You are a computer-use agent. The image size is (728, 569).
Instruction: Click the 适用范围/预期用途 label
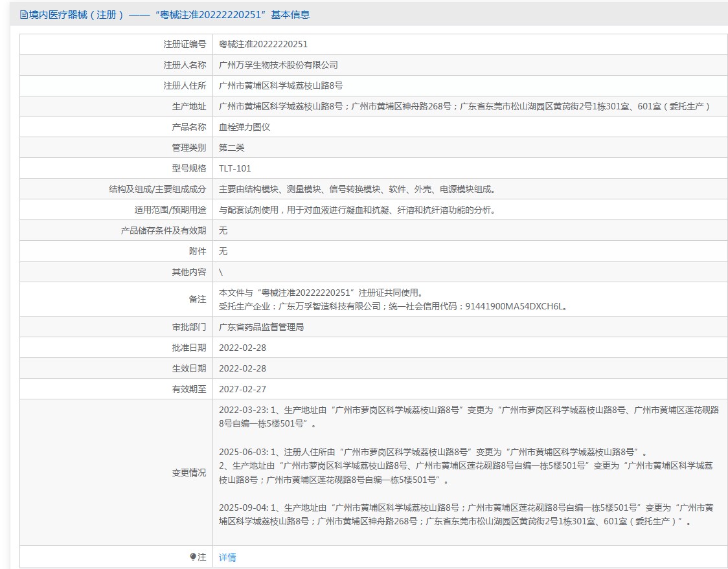click(170, 210)
